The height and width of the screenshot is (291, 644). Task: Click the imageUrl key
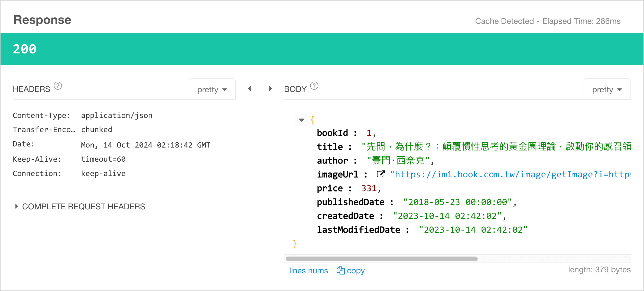tap(337, 174)
